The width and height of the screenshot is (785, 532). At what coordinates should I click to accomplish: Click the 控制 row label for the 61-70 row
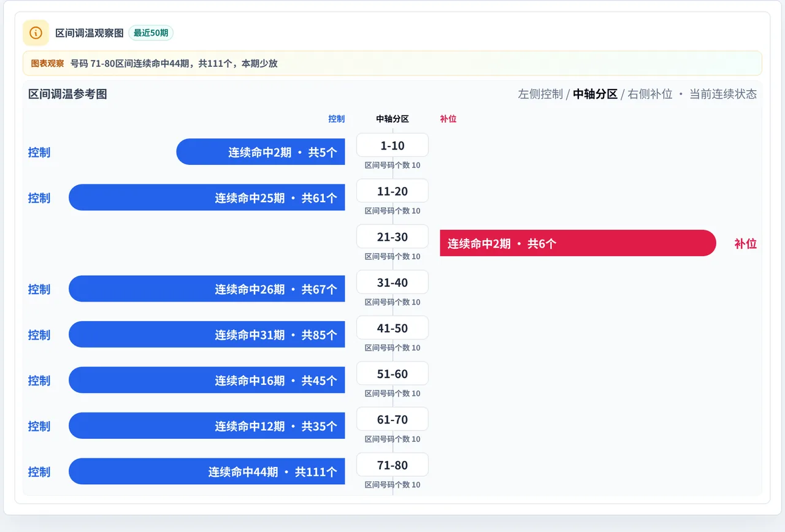coord(39,426)
